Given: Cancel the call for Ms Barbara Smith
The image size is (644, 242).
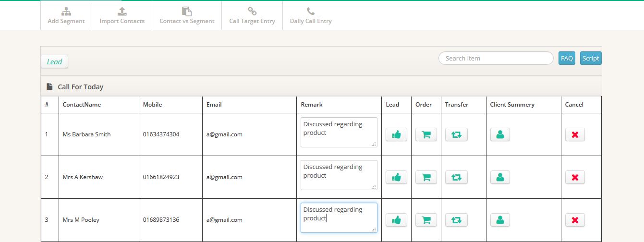Looking at the screenshot, I should [x=575, y=135].
